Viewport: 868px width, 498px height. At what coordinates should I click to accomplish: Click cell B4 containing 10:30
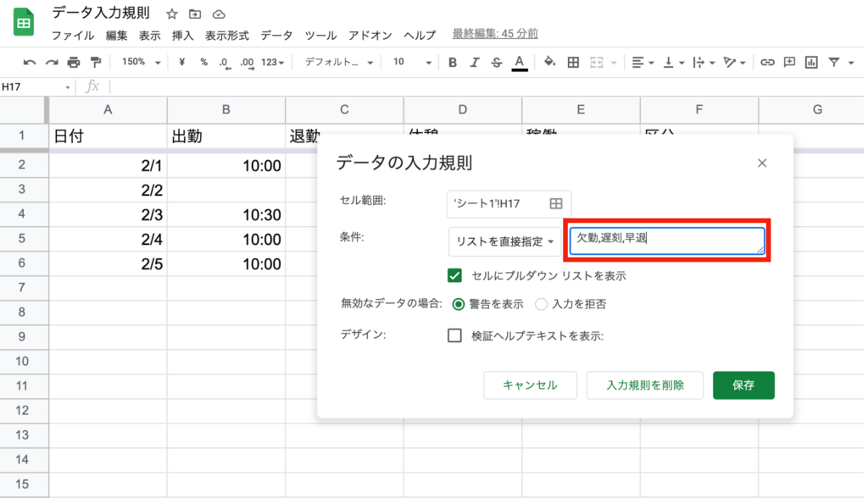[x=226, y=214]
